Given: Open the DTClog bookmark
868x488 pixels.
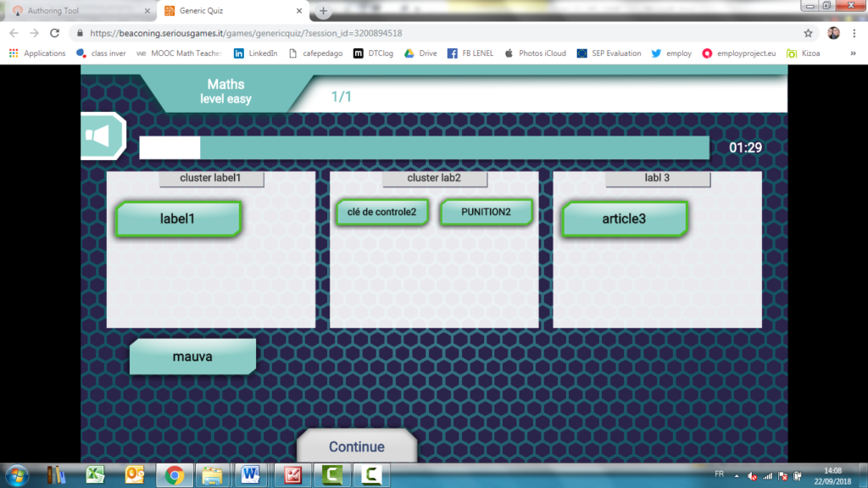Looking at the screenshot, I should 373,53.
